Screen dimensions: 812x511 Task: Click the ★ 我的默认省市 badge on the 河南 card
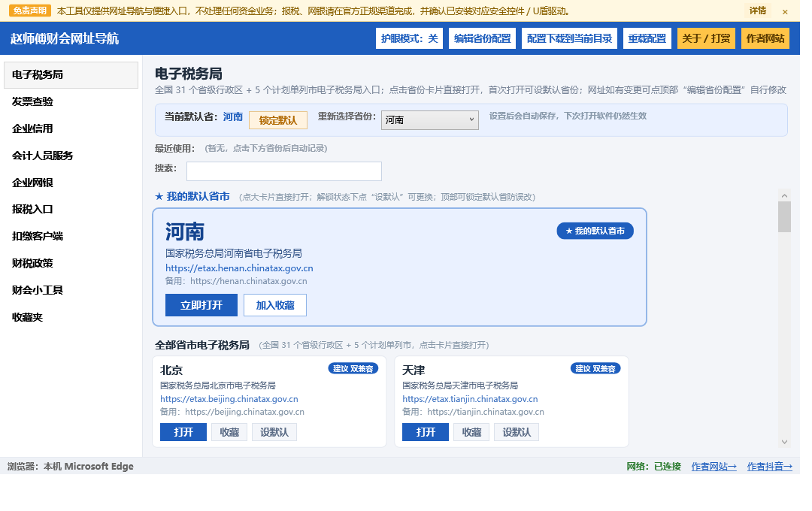point(595,231)
